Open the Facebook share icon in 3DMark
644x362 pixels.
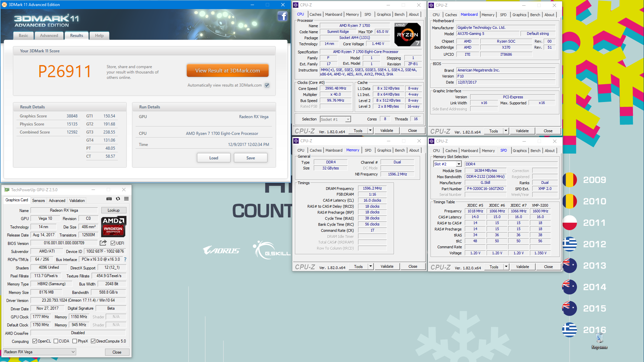pyautogui.click(x=282, y=16)
